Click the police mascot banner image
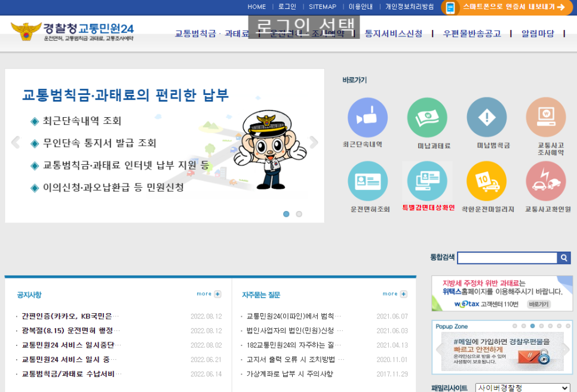577x392 pixels. coord(271,149)
